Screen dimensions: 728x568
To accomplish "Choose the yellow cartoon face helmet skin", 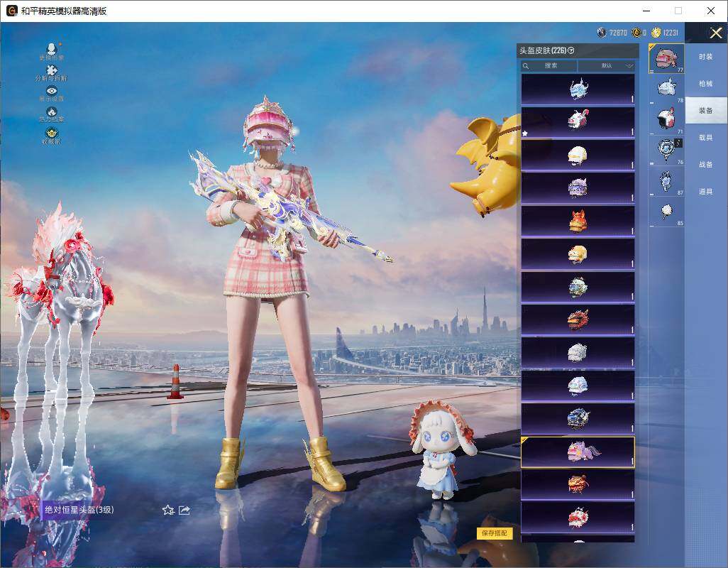I will coord(578,254).
